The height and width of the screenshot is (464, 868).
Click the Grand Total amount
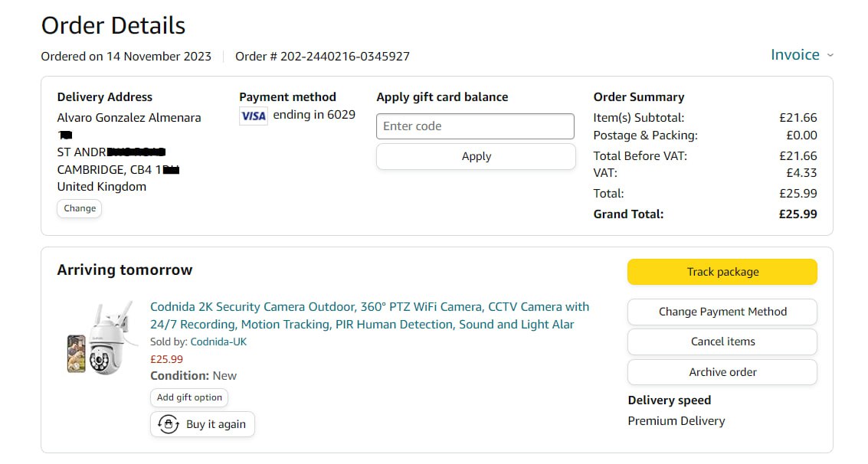[x=798, y=214]
